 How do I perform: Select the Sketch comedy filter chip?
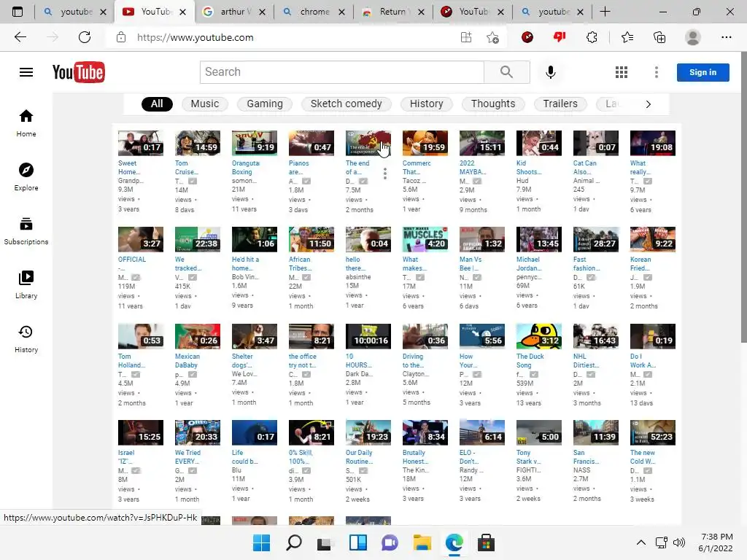[x=347, y=104]
